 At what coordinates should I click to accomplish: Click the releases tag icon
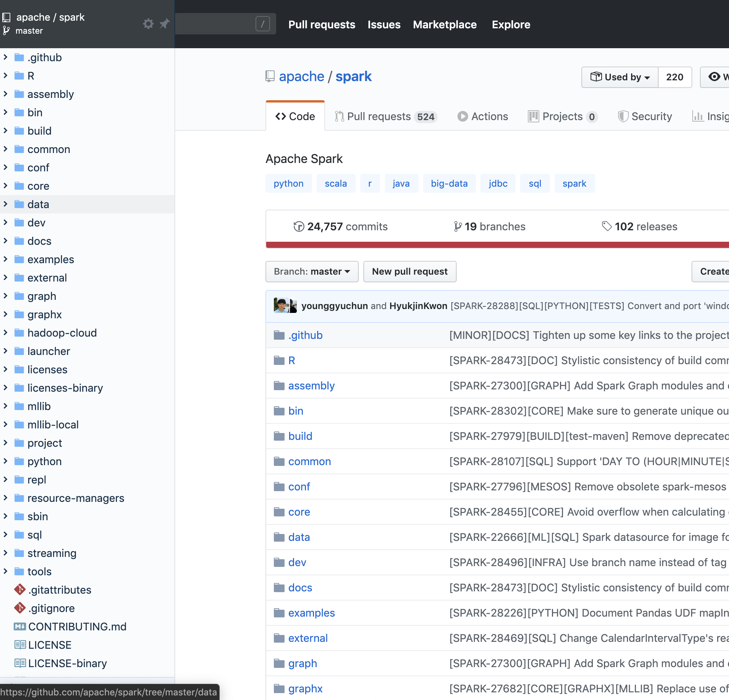(607, 226)
